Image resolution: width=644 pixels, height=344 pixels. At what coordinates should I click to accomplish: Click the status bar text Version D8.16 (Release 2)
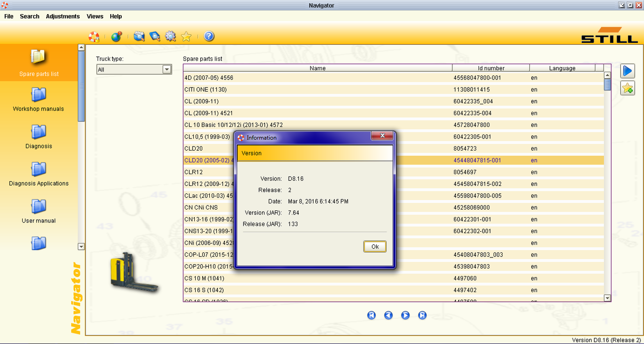click(x=606, y=340)
